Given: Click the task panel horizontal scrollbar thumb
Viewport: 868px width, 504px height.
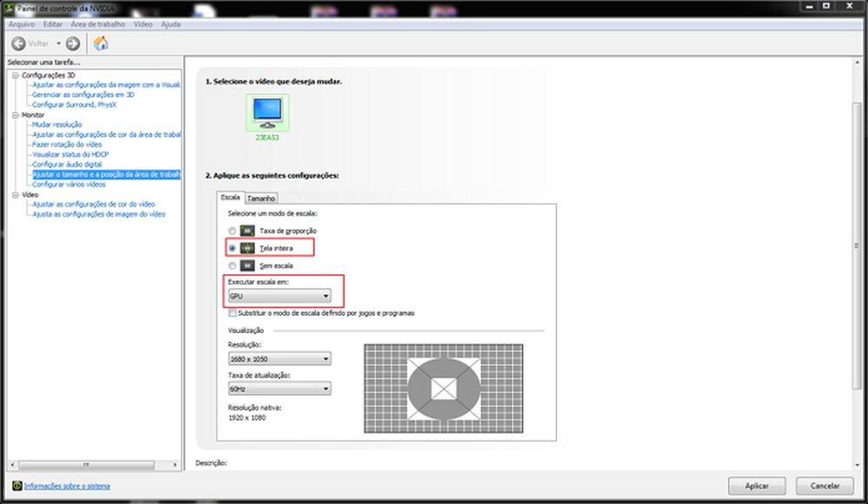Looking at the screenshot, I should (86, 465).
